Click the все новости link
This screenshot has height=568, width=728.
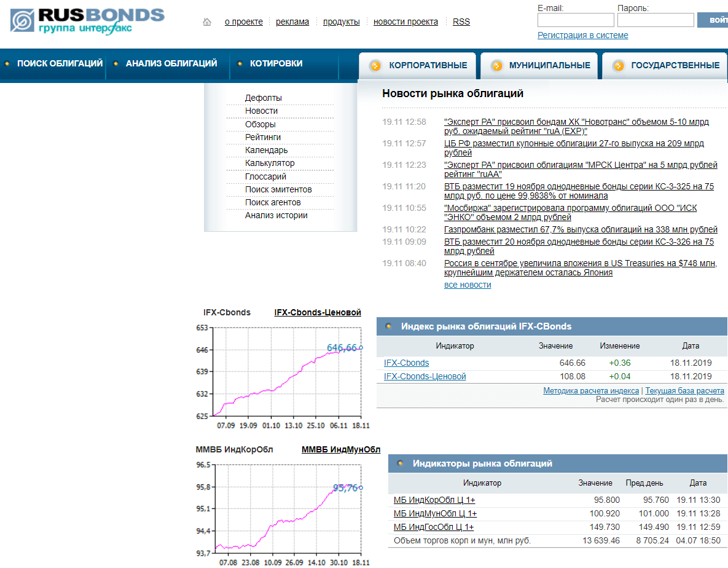[468, 285]
